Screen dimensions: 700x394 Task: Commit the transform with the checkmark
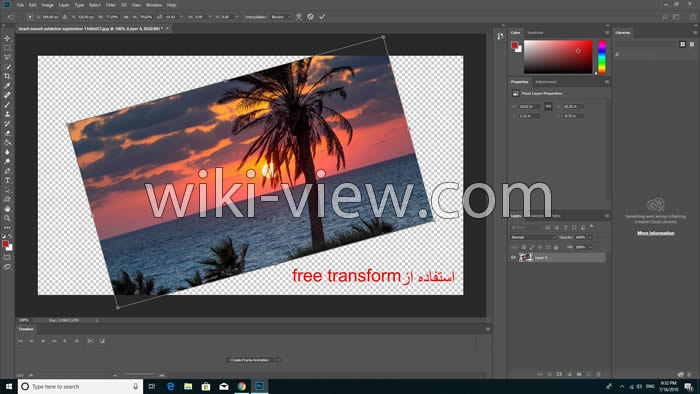[x=322, y=17]
